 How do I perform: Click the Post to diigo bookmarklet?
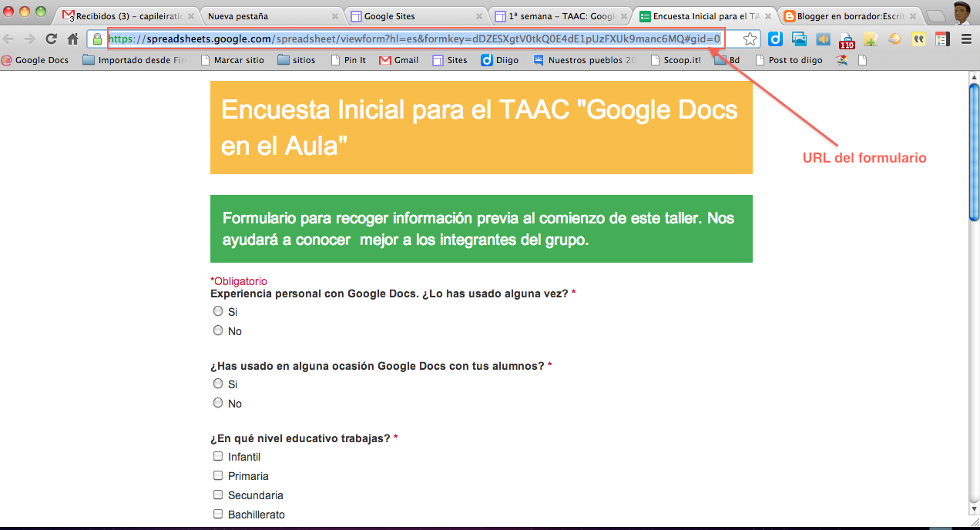[789, 60]
